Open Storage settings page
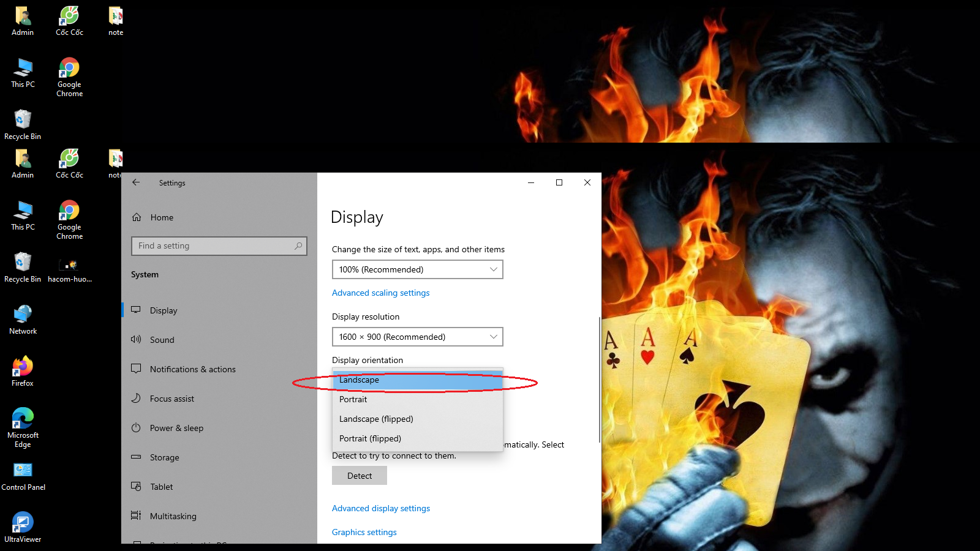 [x=164, y=457]
